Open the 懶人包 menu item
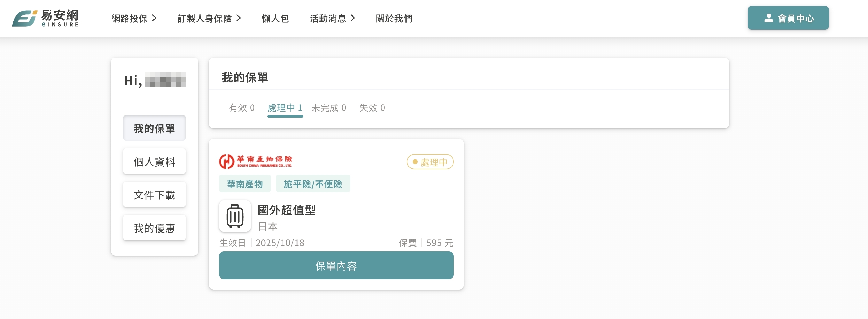The image size is (868, 319). tap(275, 19)
